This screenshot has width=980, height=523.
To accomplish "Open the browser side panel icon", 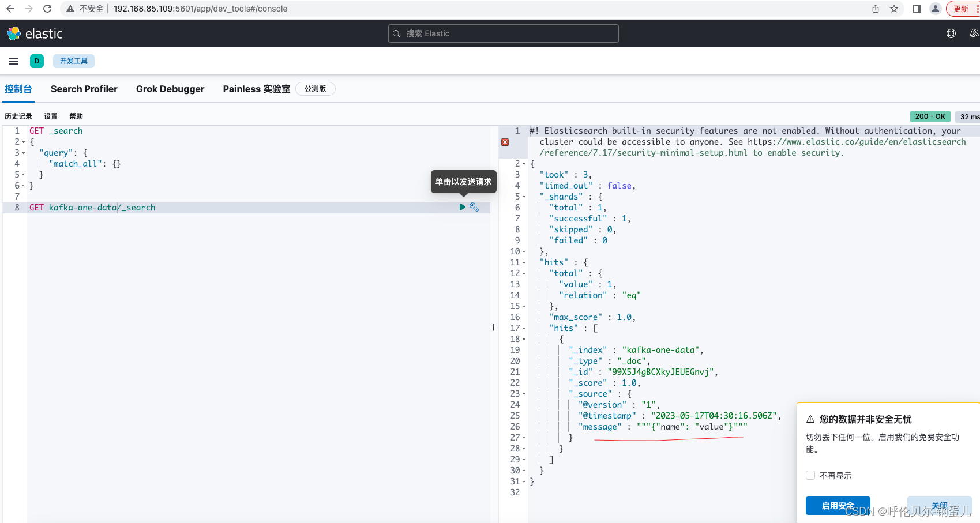I will [x=917, y=9].
